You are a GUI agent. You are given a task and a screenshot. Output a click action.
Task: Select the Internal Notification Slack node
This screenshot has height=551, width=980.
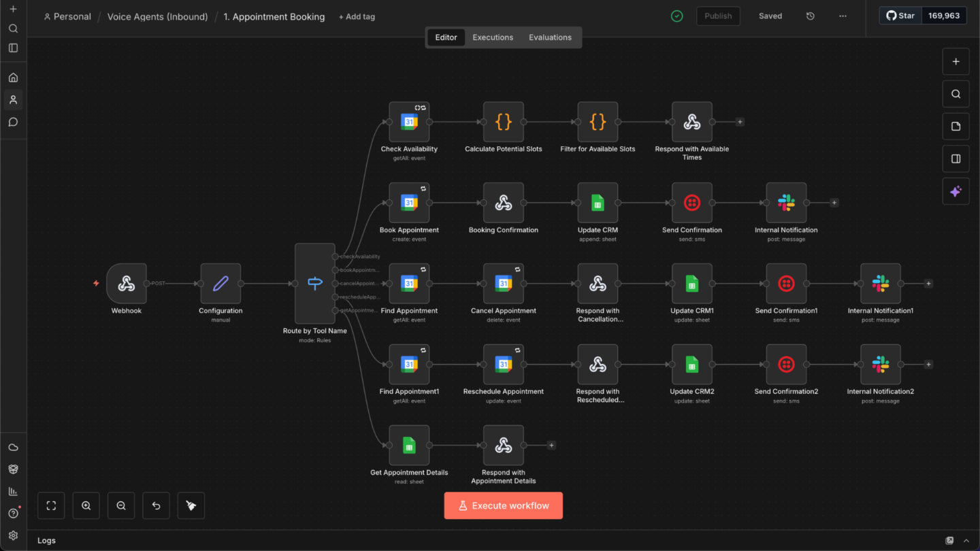[x=786, y=203]
